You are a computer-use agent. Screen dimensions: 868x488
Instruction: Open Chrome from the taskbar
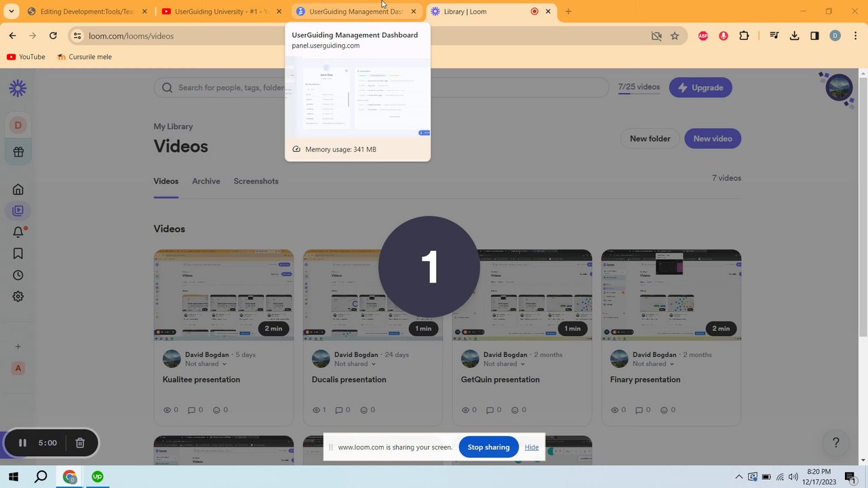point(70,477)
